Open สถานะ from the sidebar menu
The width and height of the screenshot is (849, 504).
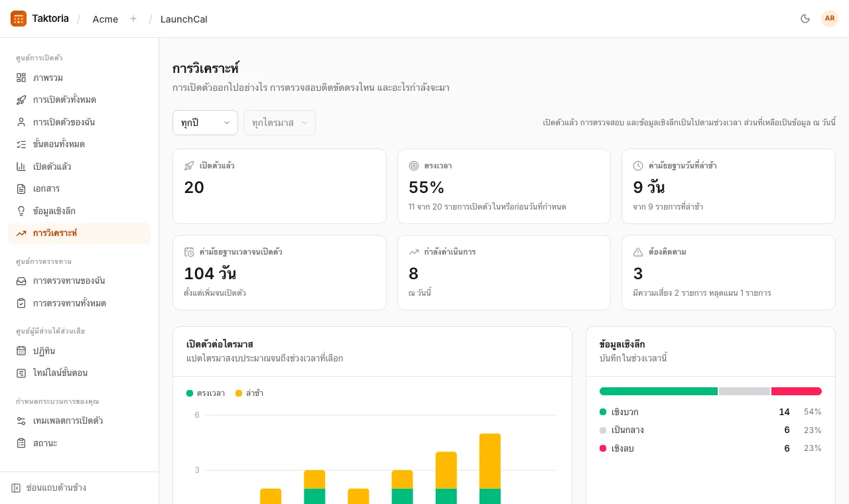click(x=79, y=443)
